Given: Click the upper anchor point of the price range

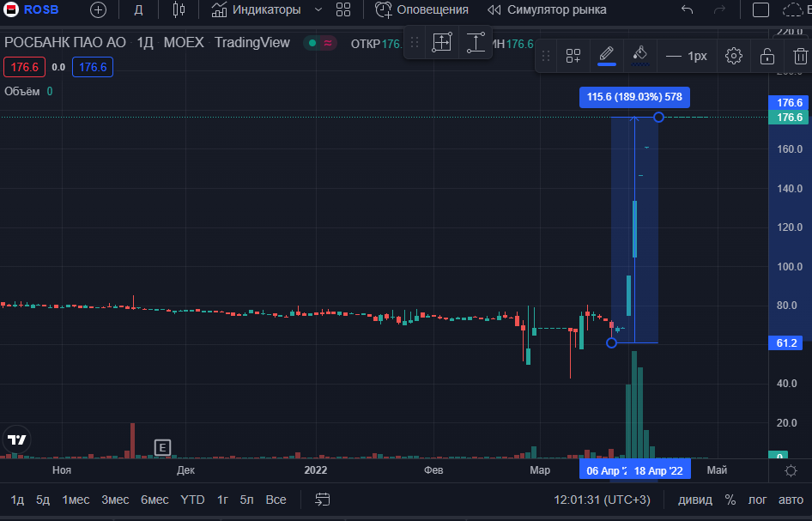Looking at the screenshot, I should (658, 117).
